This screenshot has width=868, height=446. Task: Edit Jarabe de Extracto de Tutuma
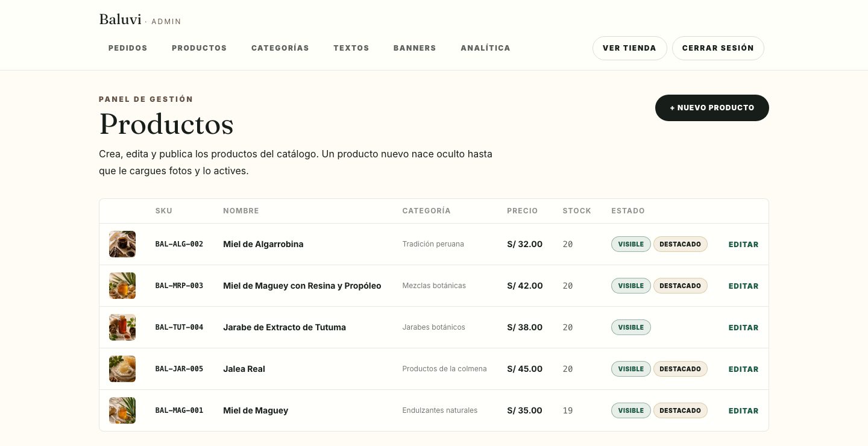tap(743, 328)
